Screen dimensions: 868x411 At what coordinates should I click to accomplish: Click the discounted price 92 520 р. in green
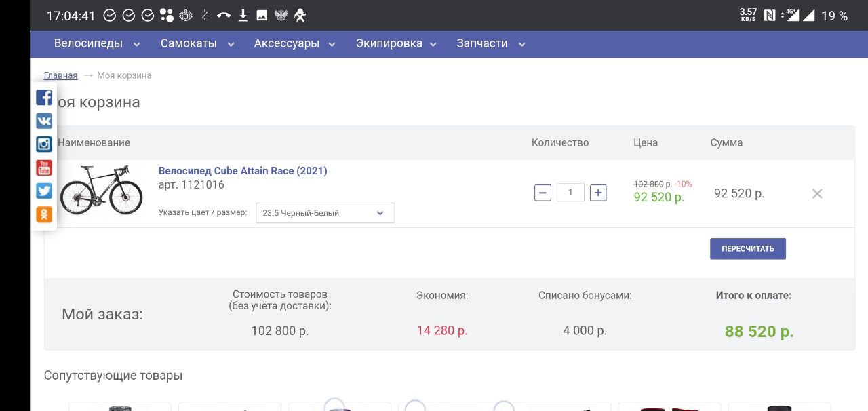click(659, 197)
